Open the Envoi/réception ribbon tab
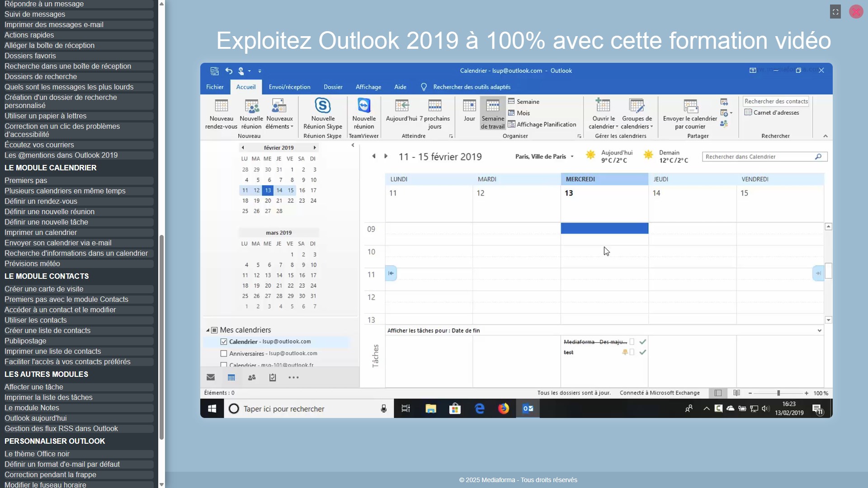Viewport: 868px width, 488px height. coord(289,87)
